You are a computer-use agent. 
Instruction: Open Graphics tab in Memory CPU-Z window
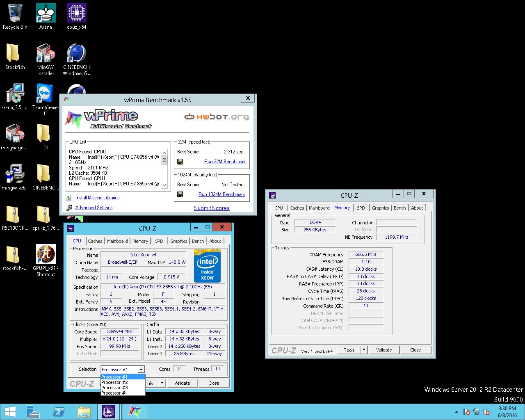point(380,208)
